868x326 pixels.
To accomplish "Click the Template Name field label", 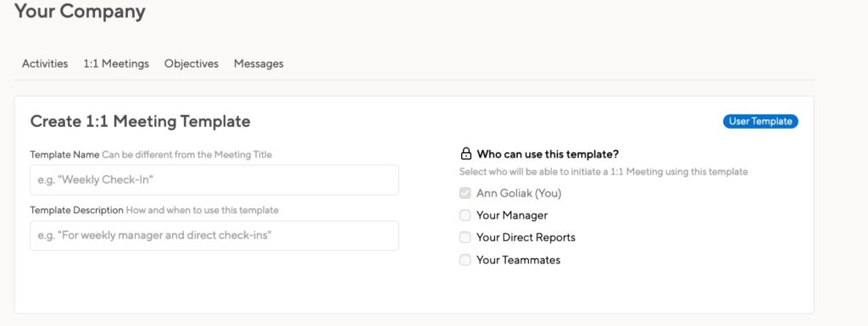I will (64, 155).
